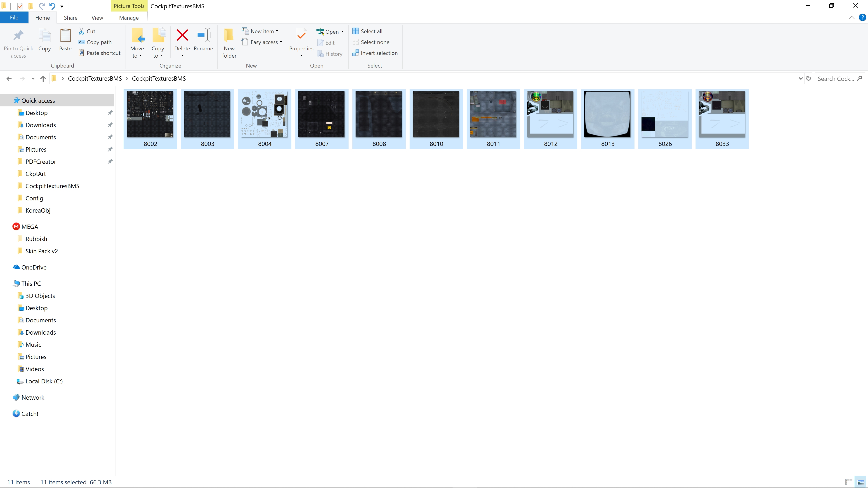The image size is (868, 488).
Task: Click the Search CockpitTexturesBMS field
Action: point(836,78)
